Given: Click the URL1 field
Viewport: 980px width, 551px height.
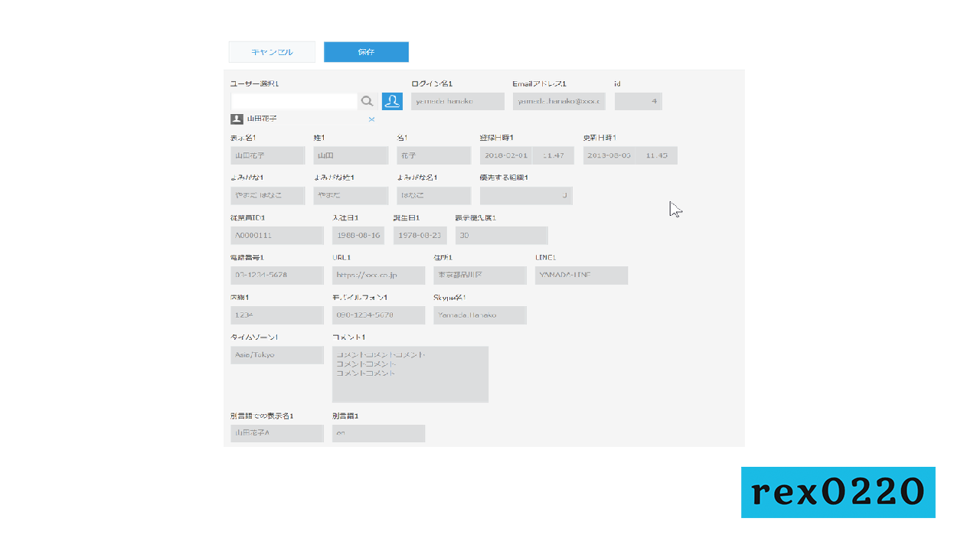Looking at the screenshot, I should point(378,275).
